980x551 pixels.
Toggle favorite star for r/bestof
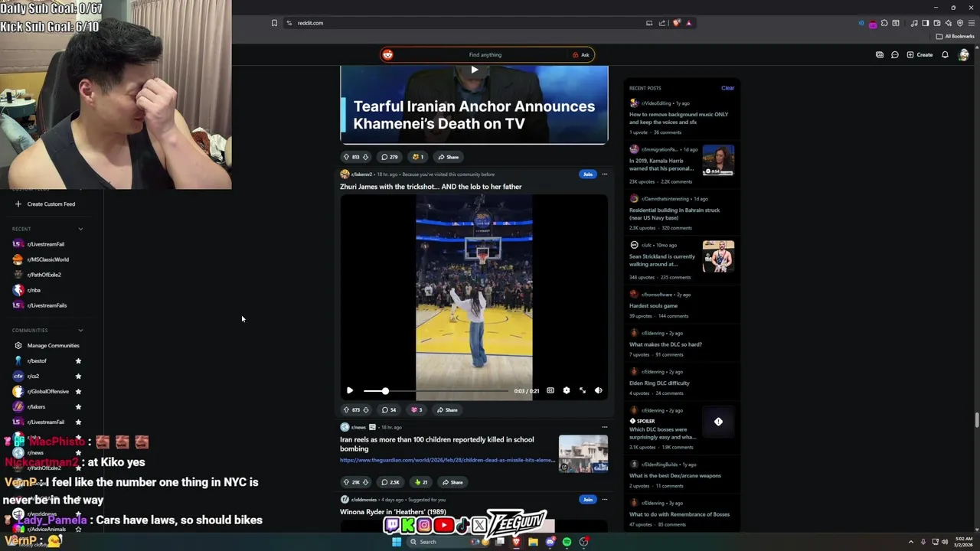78,361
